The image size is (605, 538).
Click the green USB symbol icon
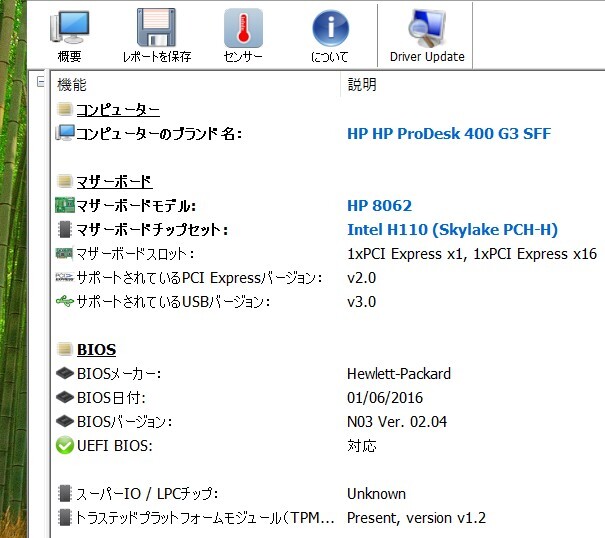pyautogui.click(x=64, y=301)
